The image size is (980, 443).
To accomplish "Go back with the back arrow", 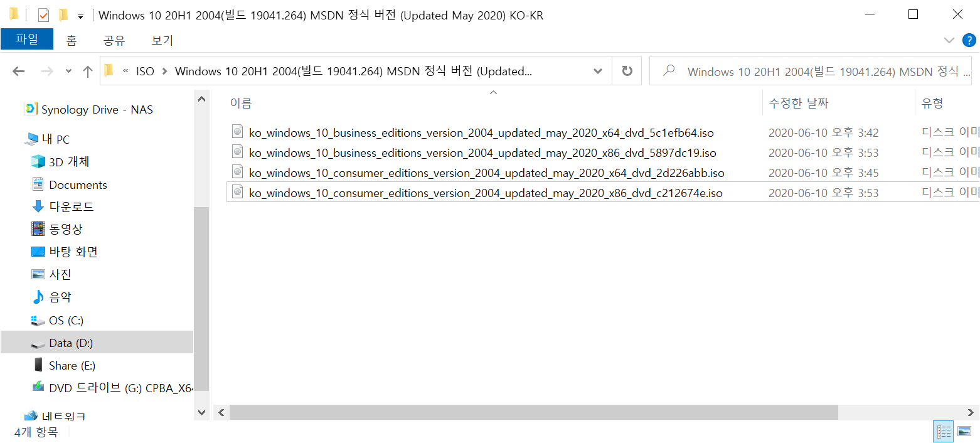I will [x=18, y=71].
